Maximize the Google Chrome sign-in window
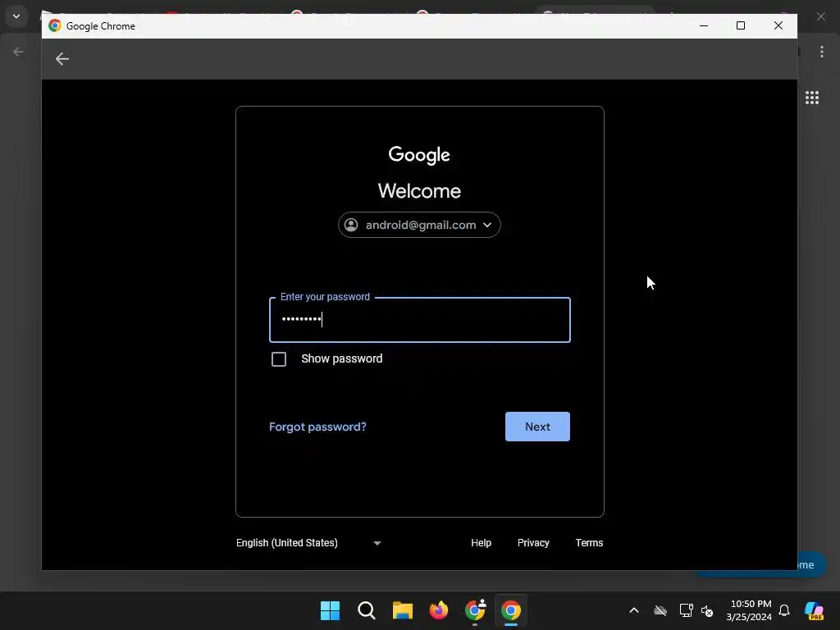The image size is (840, 630). (x=741, y=25)
